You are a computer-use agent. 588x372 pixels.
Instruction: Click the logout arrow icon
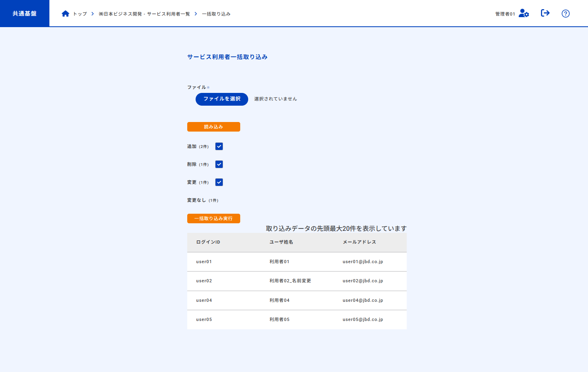(x=545, y=13)
